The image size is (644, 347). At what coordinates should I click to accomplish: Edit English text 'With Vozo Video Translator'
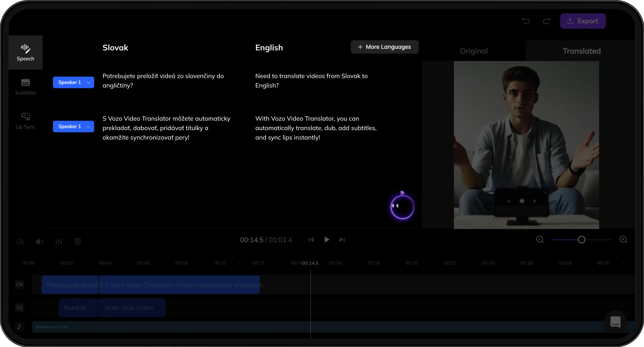point(316,128)
